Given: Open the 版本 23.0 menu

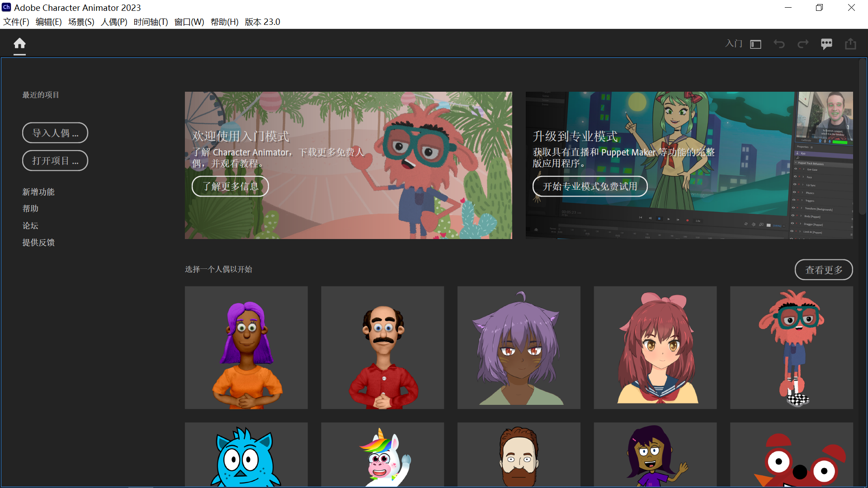Looking at the screenshot, I should coord(262,22).
